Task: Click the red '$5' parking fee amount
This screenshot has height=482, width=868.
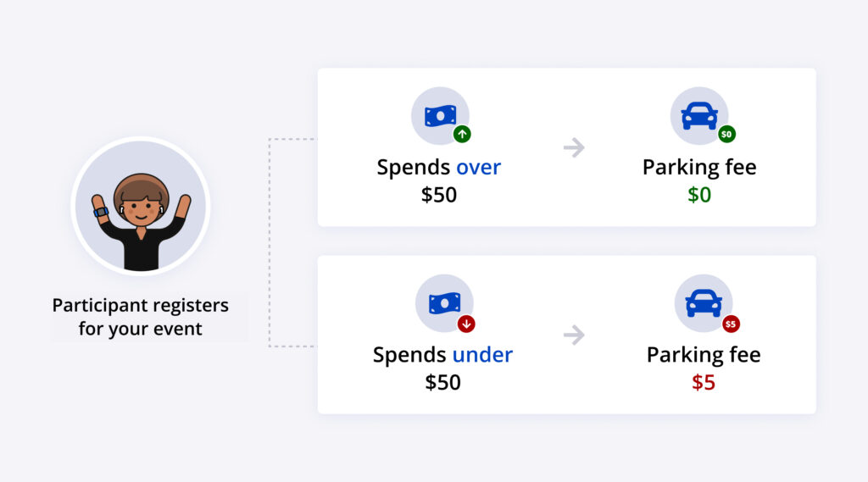Action: [704, 382]
